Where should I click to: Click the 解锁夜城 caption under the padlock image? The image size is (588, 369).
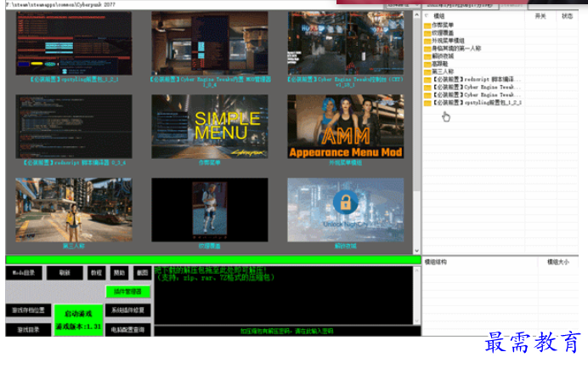click(345, 247)
